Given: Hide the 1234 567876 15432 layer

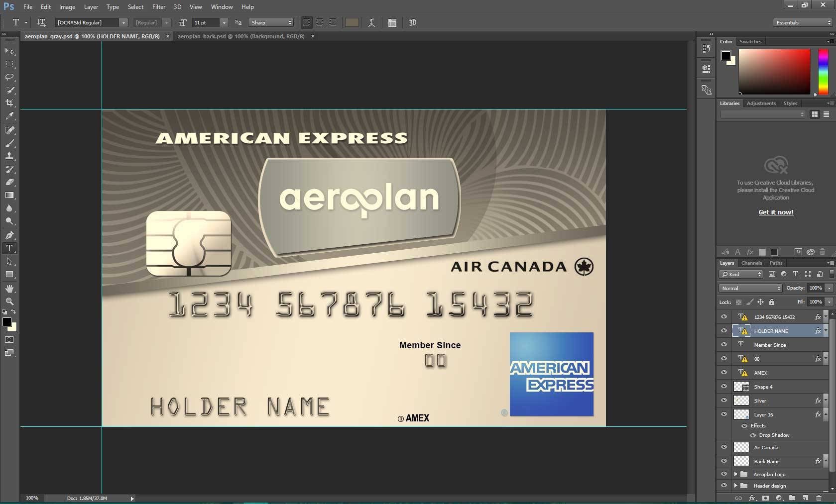Looking at the screenshot, I should click(x=724, y=317).
